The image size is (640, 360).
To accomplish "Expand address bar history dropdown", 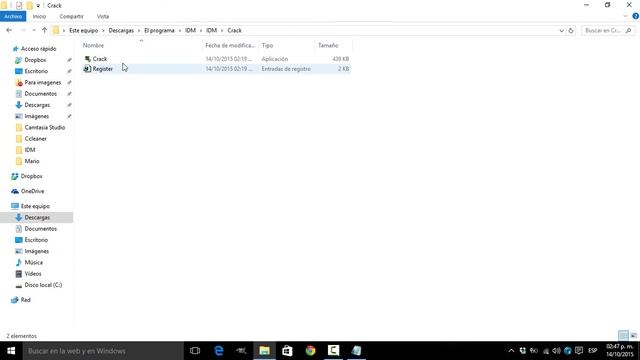I will pos(561,31).
